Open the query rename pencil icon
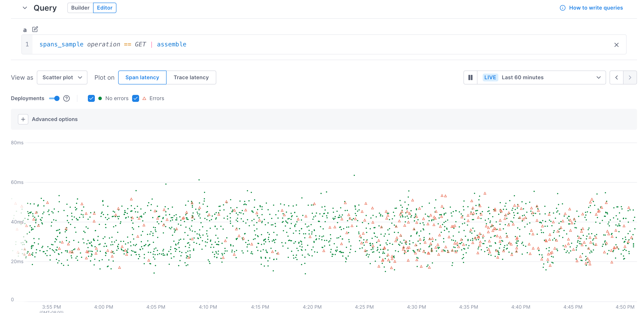This screenshot has height=313, width=644. 35,29
